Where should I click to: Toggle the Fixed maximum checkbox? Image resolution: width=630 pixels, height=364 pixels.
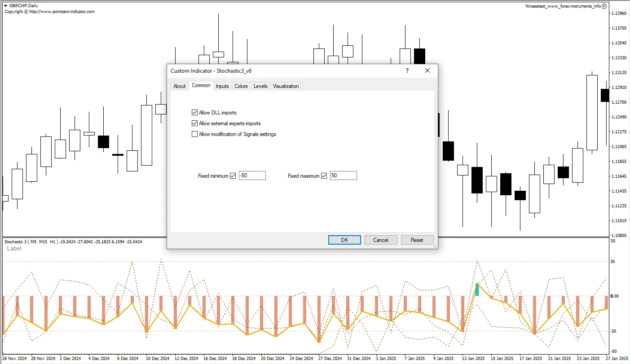[x=324, y=176]
